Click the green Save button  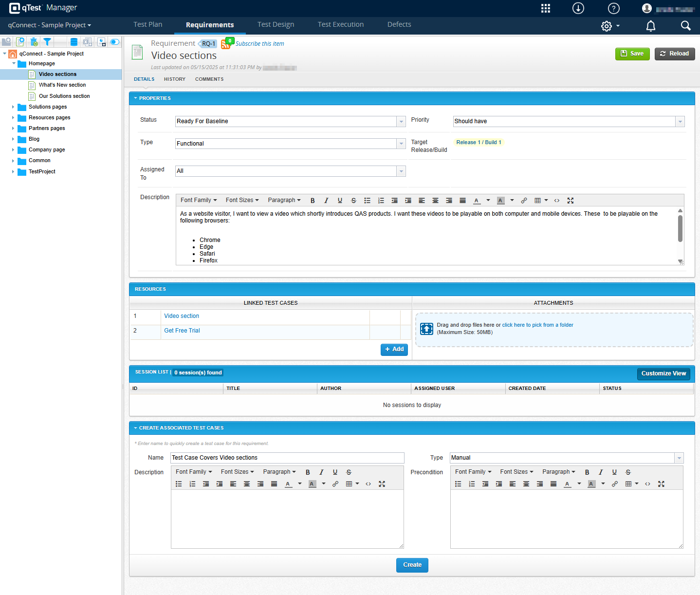632,54
